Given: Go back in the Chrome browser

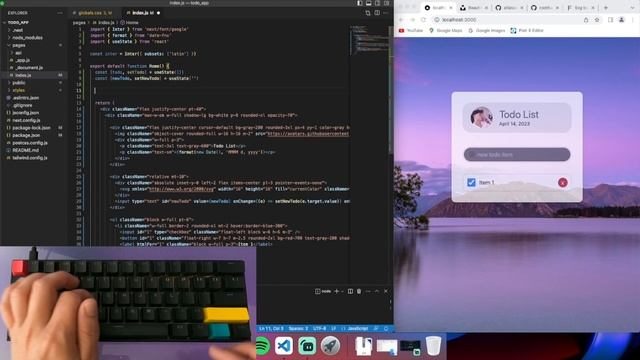Looking at the screenshot, I should (x=401, y=20).
